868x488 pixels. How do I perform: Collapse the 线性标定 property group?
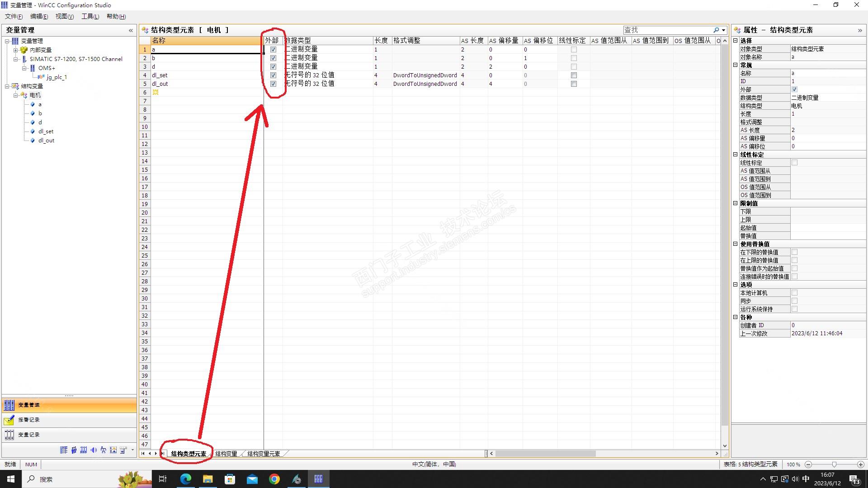736,155
